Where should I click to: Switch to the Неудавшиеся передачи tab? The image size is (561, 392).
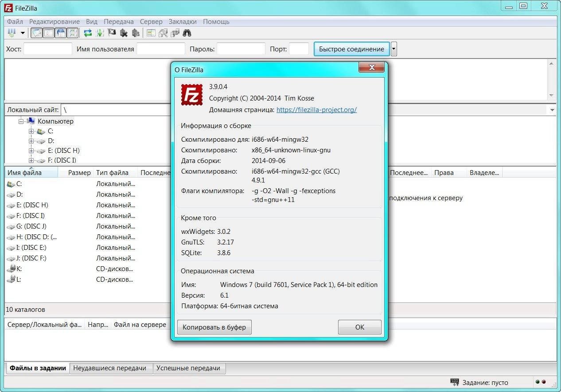pyautogui.click(x=111, y=368)
